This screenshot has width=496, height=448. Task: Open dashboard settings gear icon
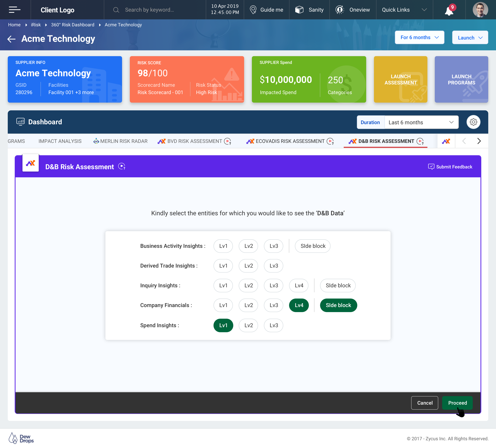pyautogui.click(x=473, y=122)
